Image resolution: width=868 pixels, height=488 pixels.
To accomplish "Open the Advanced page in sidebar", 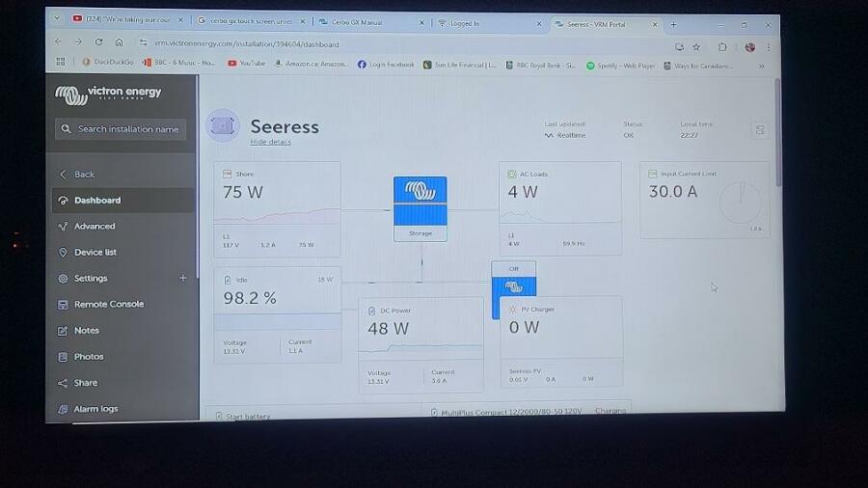I will click(95, 227).
